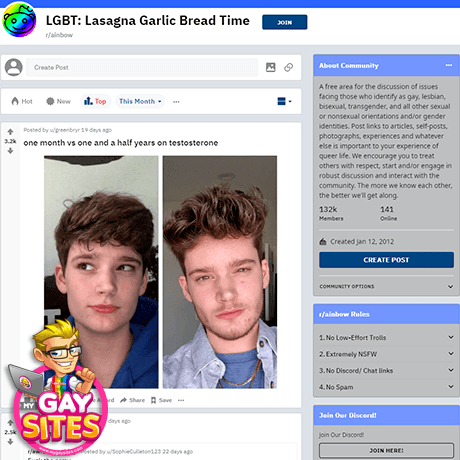
Task: Upload an image using the image post icon
Action: coord(271,67)
